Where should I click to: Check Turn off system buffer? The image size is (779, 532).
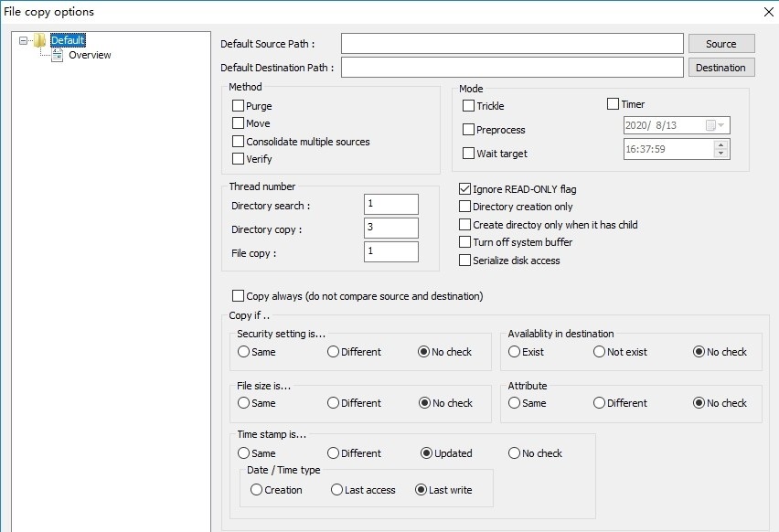pos(465,242)
